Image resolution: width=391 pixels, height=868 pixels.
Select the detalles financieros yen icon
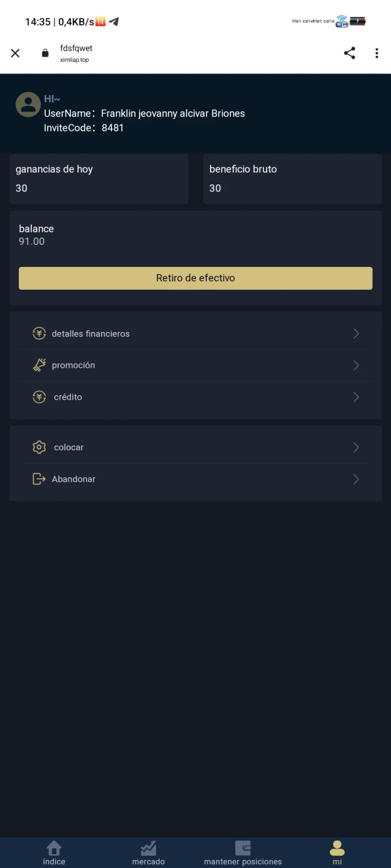point(39,333)
